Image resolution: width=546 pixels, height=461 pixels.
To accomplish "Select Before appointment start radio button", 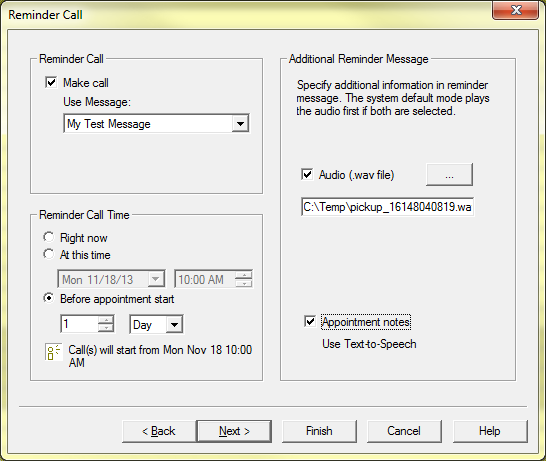I will (49, 298).
